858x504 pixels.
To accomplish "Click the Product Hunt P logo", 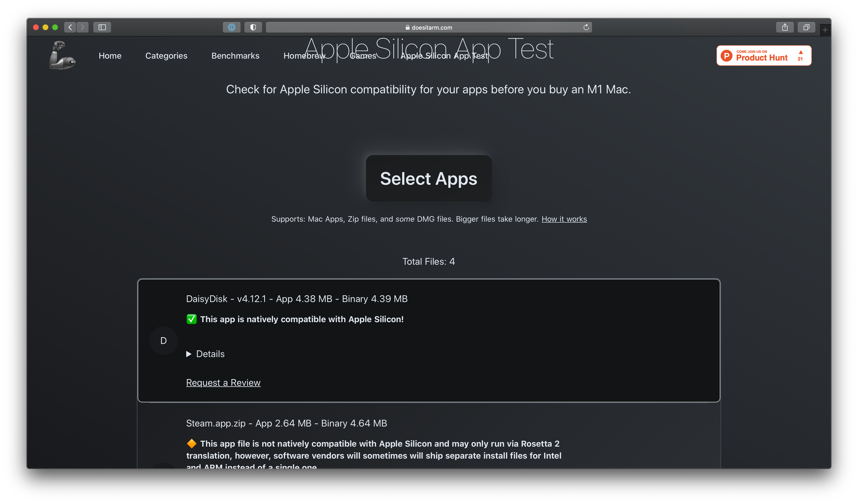I will [725, 55].
